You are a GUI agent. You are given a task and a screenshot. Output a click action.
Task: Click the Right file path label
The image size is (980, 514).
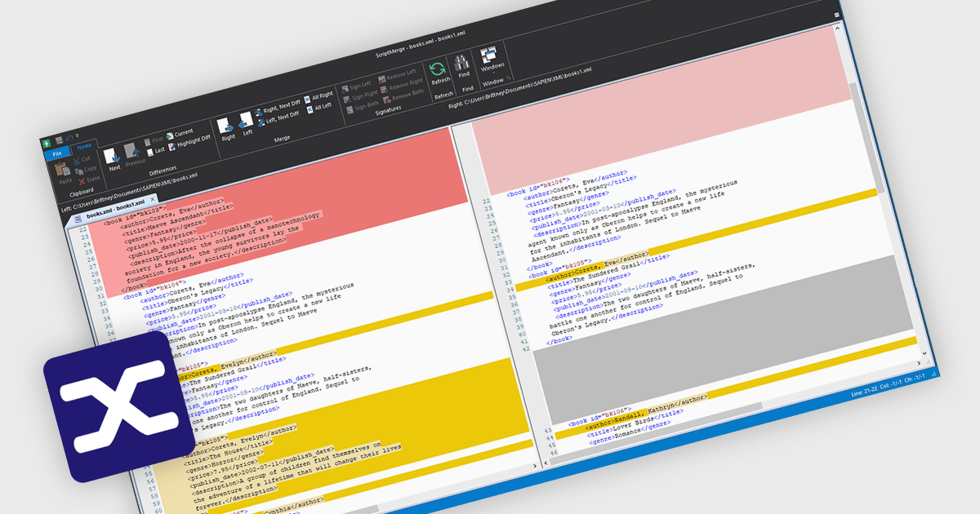click(x=519, y=88)
